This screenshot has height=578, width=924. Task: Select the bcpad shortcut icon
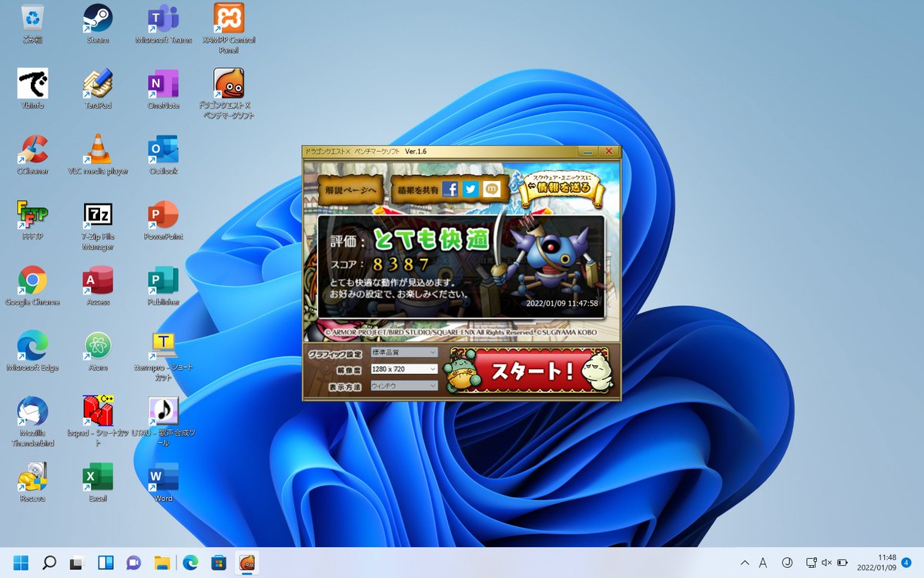coord(98,422)
